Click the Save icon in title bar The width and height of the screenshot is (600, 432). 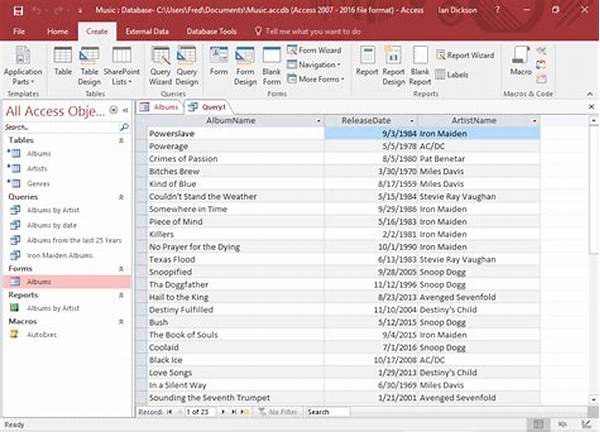click(x=18, y=11)
